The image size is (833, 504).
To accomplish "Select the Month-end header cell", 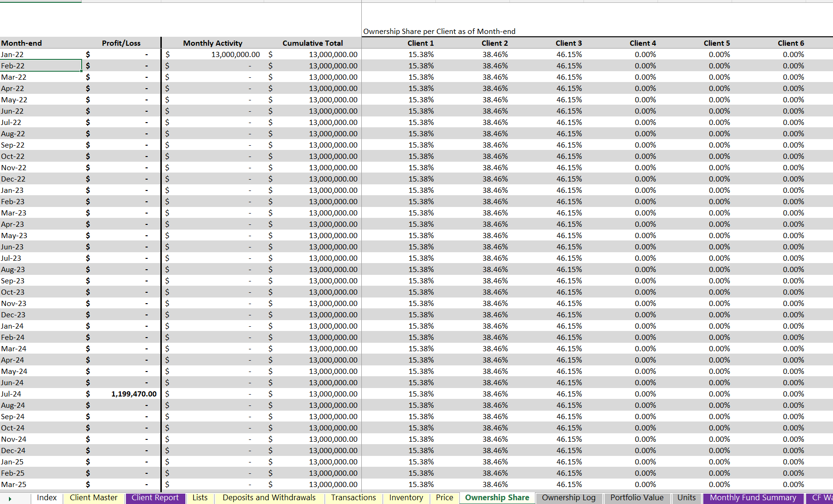I will (41, 43).
